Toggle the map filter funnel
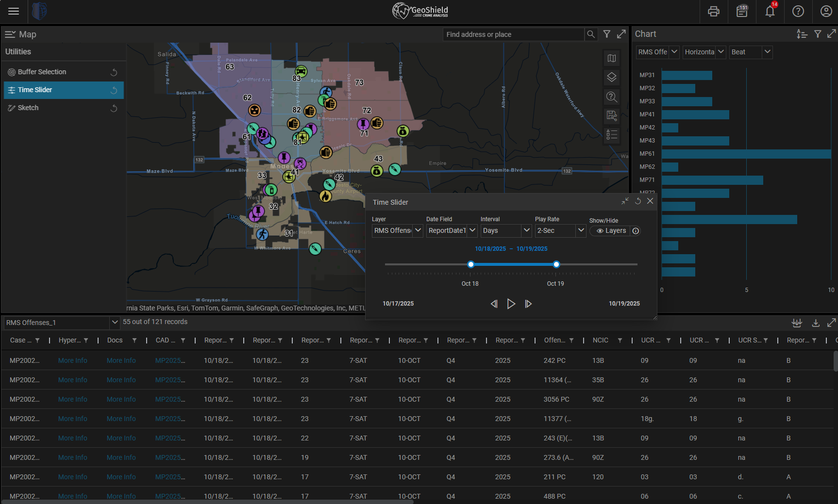The height and width of the screenshot is (504, 838). point(607,34)
